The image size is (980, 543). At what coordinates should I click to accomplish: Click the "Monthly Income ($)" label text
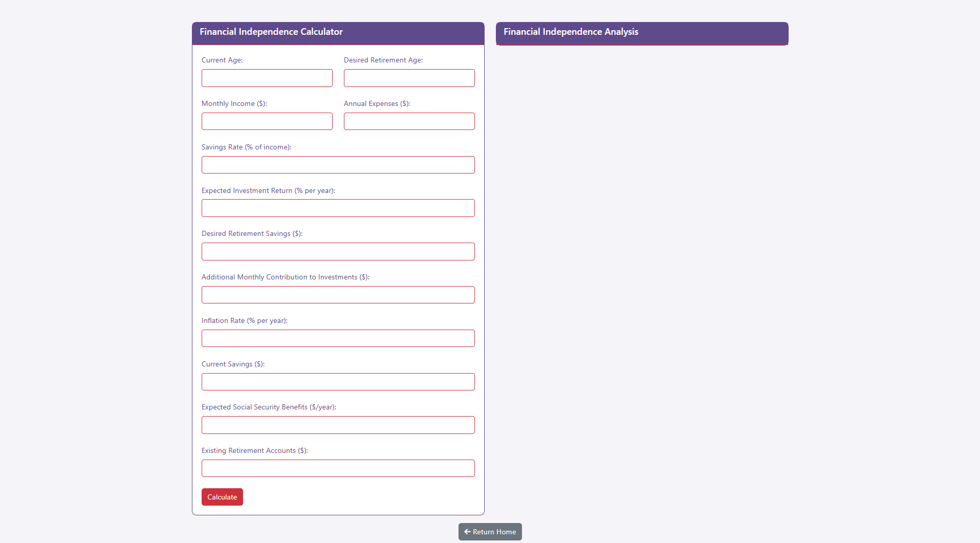point(234,104)
